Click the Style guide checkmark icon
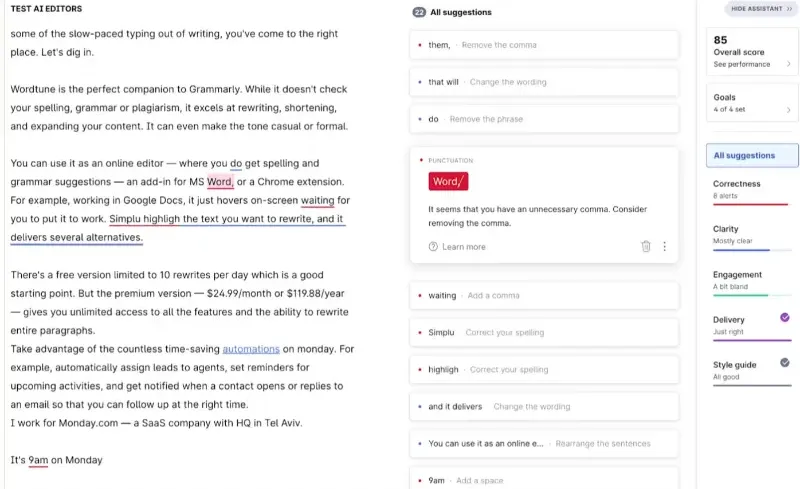 pos(785,362)
